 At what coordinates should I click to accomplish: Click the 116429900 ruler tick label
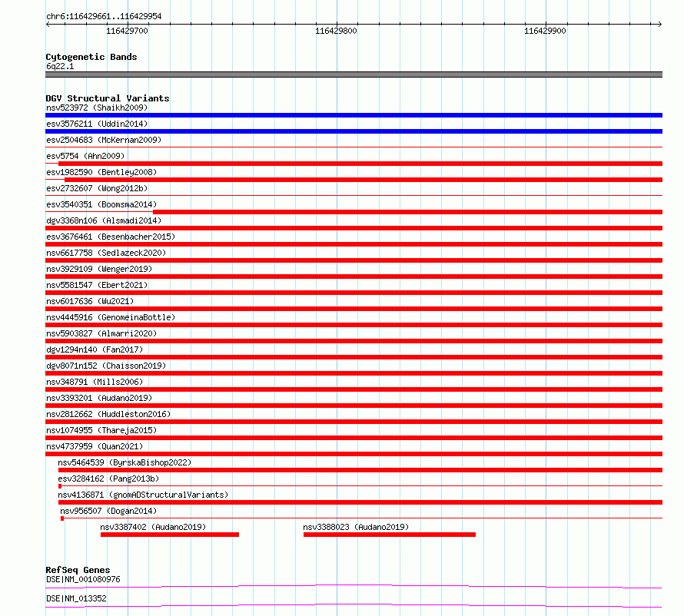pyautogui.click(x=545, y=31)
